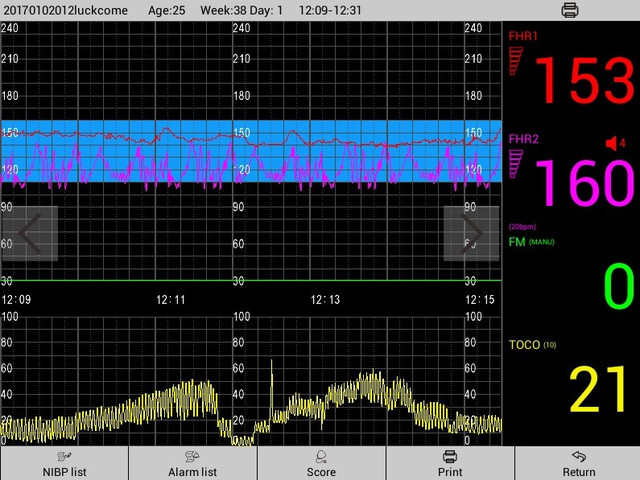Tap the fetal movement count 0
640x480 pixels.
(618, 287)
